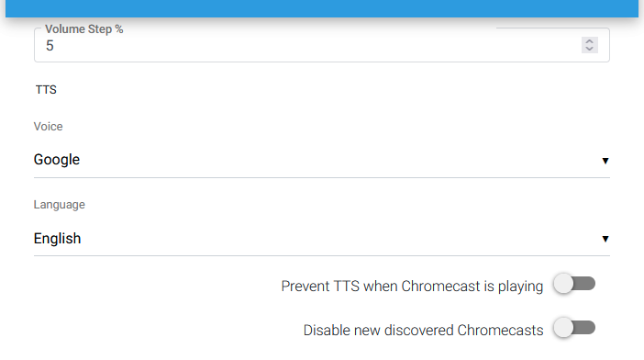Open the Language selector showing English
The image size is (644, 360).
tap(322, 239)
